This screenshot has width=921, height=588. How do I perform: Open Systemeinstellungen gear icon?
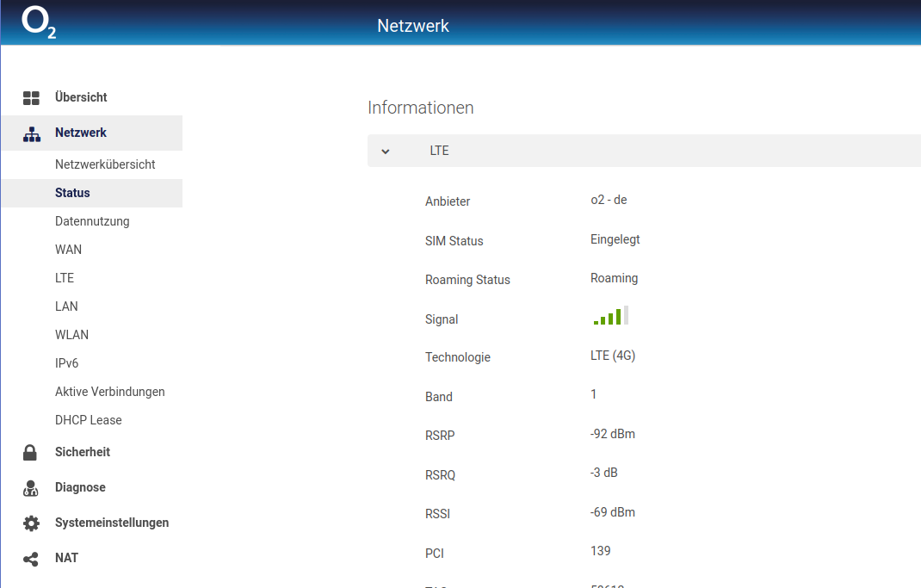pos(31,523)
